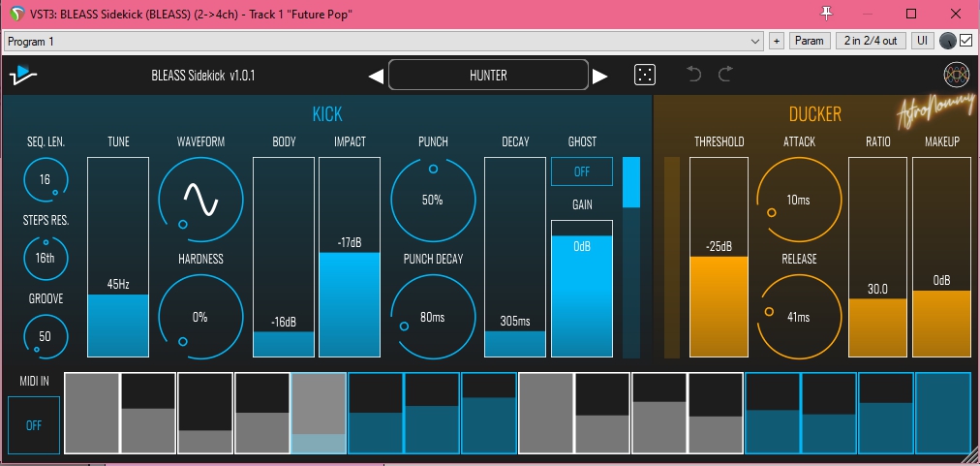Image resolution: width=980 pixels, height=466 pixels.
Task: Click sequencer step 6
Action: [x=376, y=413]
